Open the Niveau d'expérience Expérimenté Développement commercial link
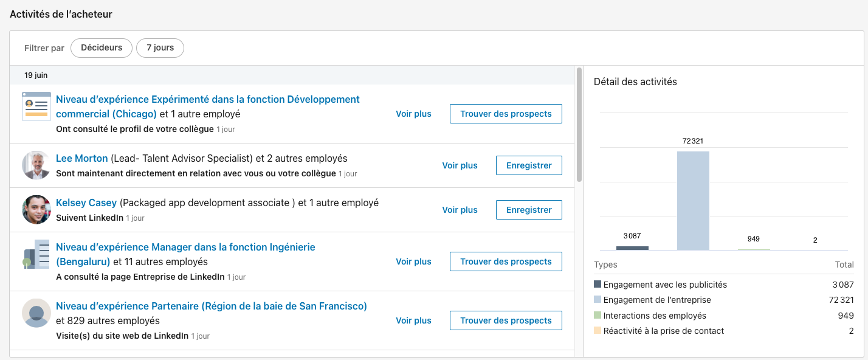This screenshot has height=360, width=868. coord(208,106)
